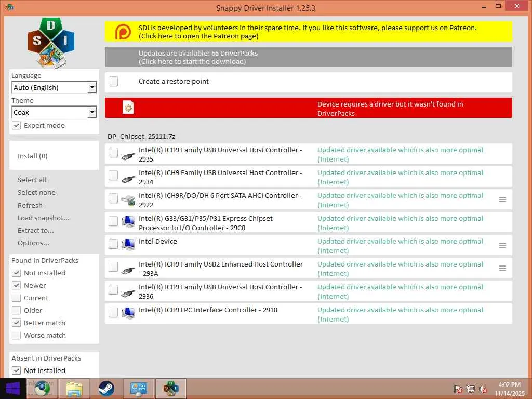Image resolution: width=532 pixels, height=399 pixels.
Task: Click the muted volume tray icon
Action: pos(483,389)
